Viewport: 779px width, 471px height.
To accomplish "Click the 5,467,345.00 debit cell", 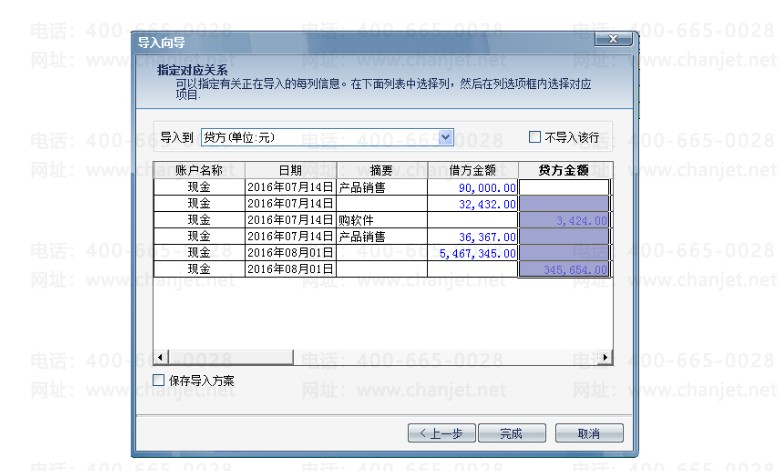I will [472, 253].
